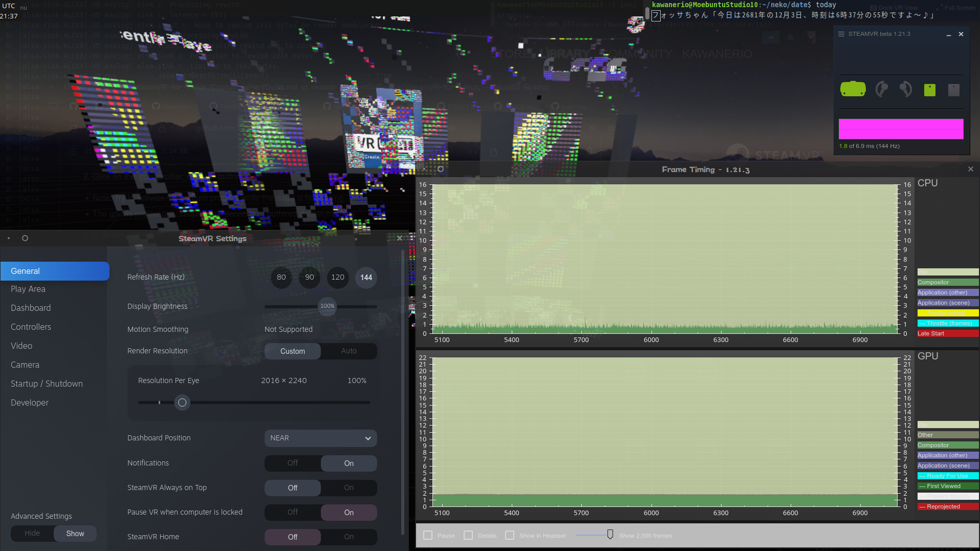The width and height of the screenshot is (980, 551).
Task: Minimize the SteamVR beta status window
Action: [948, 34]
